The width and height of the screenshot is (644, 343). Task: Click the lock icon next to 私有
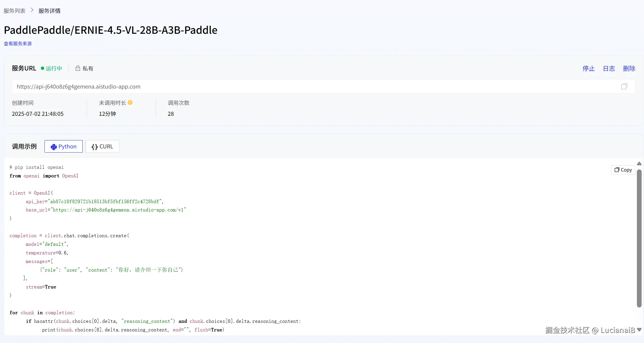pos(78,68)
